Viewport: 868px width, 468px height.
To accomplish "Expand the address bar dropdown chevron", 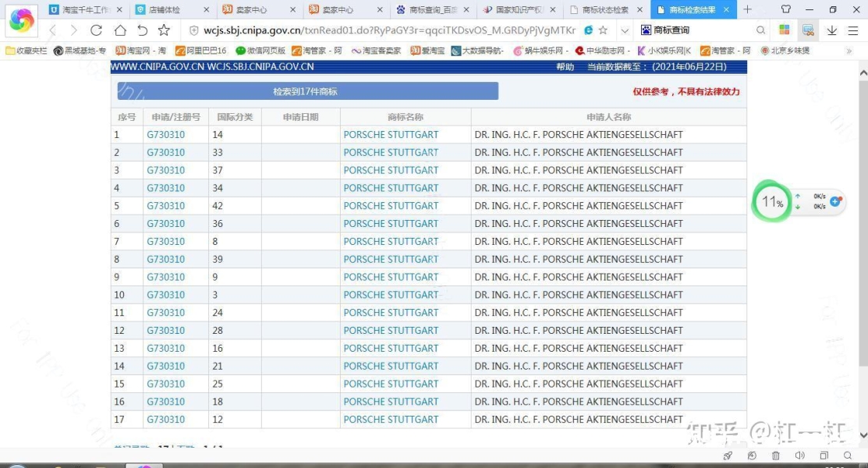I will (x=625, y=30).
